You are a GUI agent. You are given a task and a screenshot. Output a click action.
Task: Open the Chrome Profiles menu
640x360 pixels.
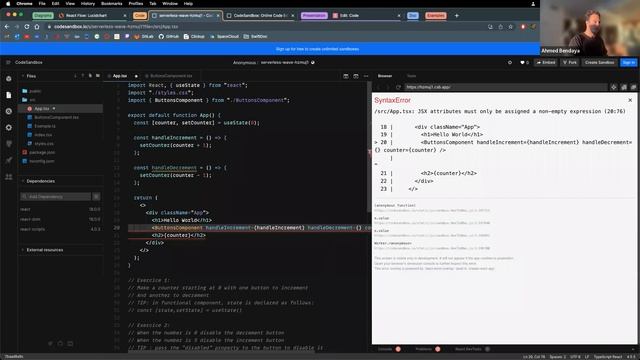click(136, 4)
